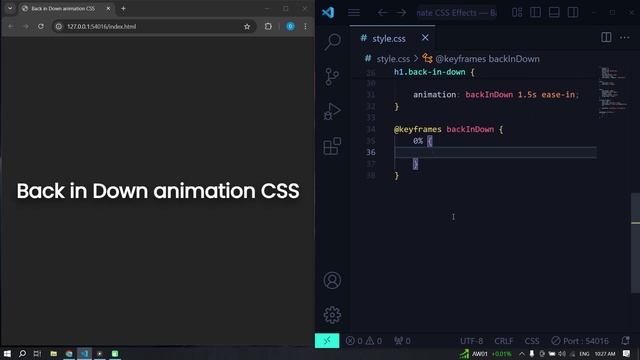Image resolution: width=640 pixels, height=360 pixels.
Task: Go back in the browser
Action: (11, 26)
